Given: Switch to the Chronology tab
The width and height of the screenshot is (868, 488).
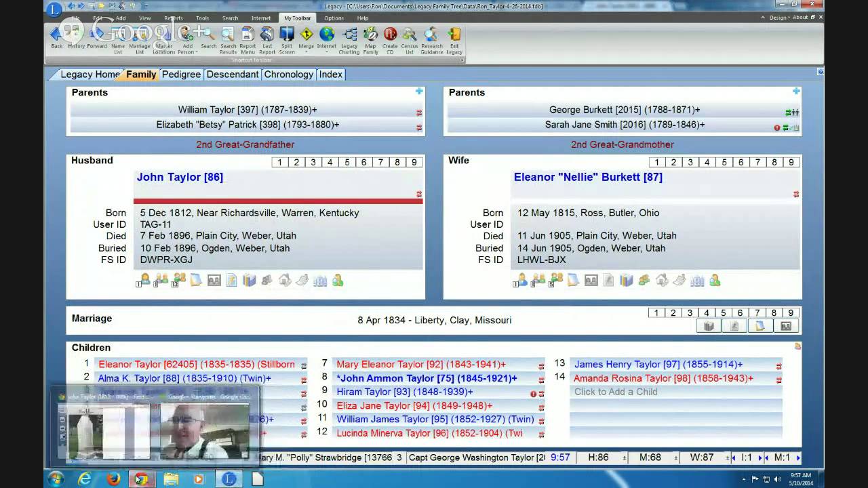Looking at the screenshot, I should (289, 75).
